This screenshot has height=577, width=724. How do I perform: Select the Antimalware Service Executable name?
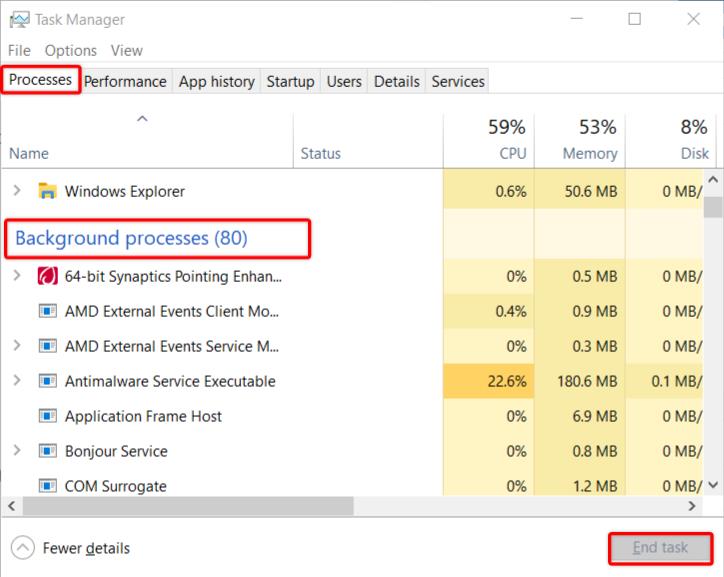click(170, 381)
